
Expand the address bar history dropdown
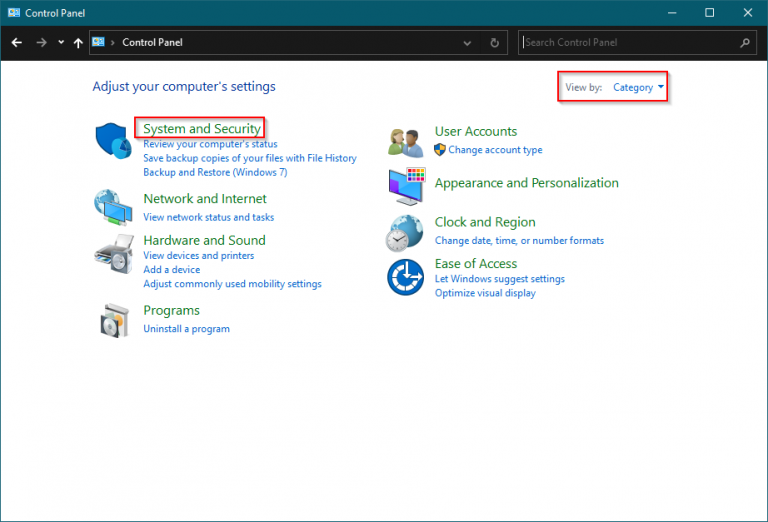pos(467,43)
